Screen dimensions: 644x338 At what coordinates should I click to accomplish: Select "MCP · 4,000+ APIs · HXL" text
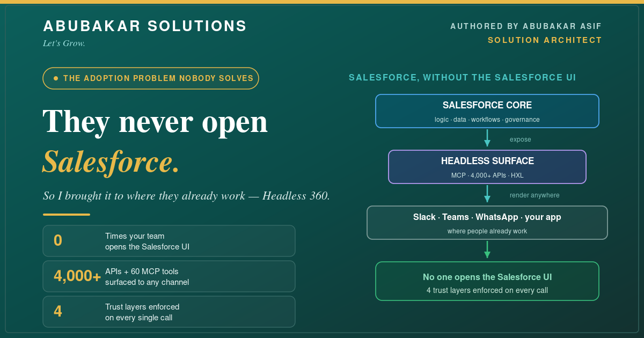coord(487,175)
